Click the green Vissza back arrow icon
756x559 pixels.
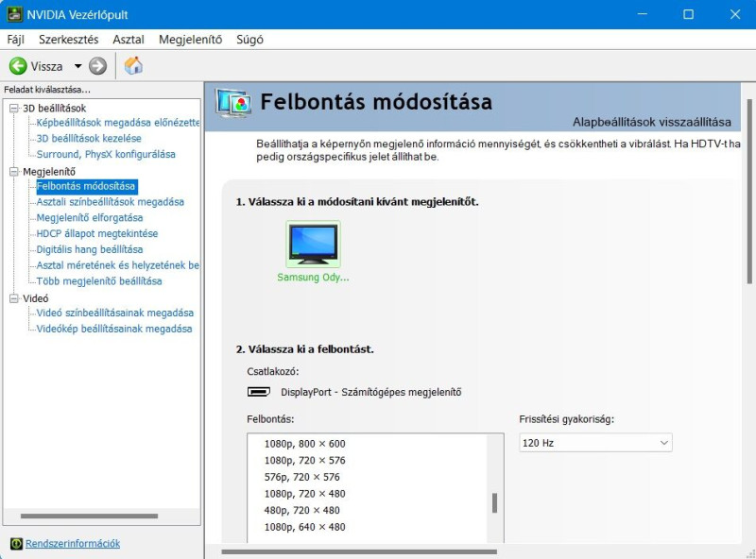tap(18, 66)
